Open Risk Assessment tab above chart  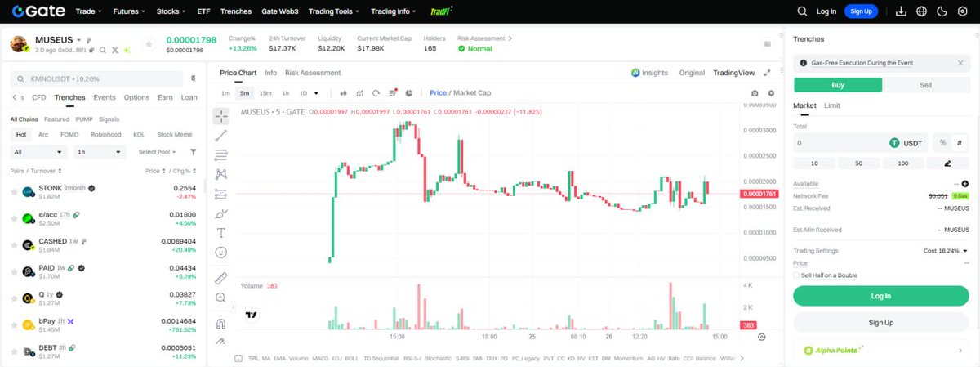pyautogui.click(x=313, y=73)
